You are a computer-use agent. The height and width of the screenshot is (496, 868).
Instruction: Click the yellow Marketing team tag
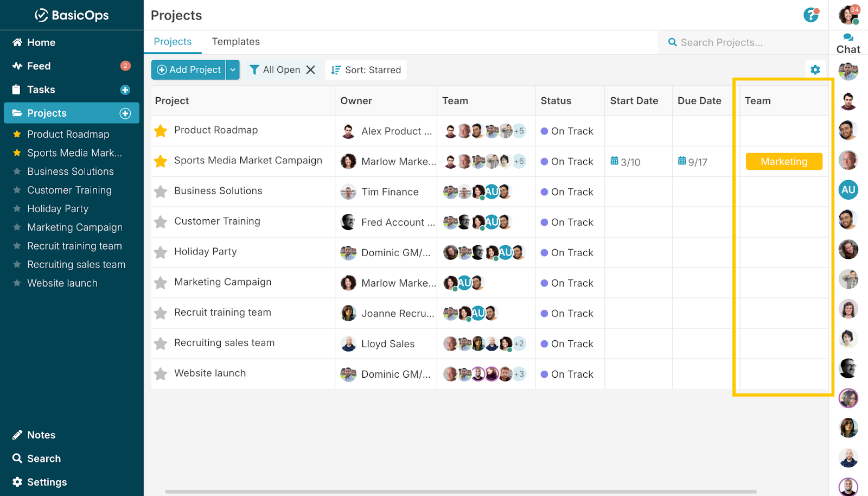click(783, 162)
